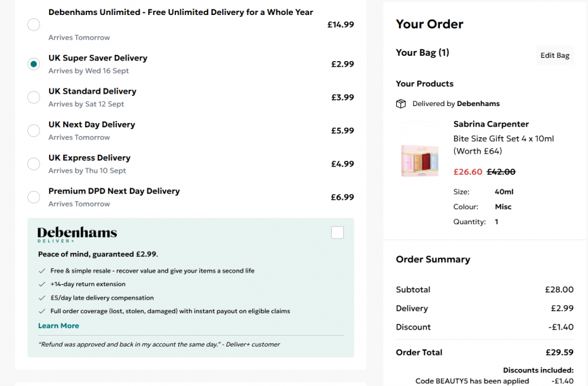Screen dimensions: 588x386
Task: Click the checkmark icon next to late delivery compensation
Action: [42, 298]
